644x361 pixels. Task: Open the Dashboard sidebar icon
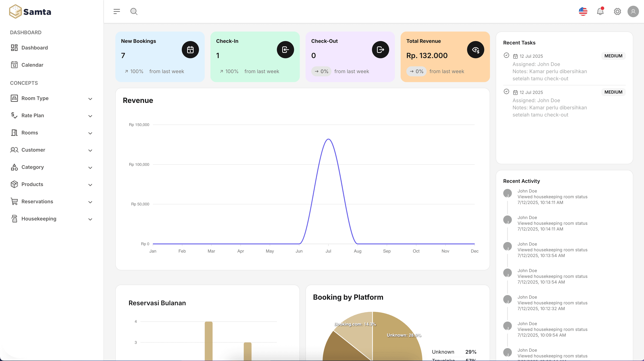point(34,47)
